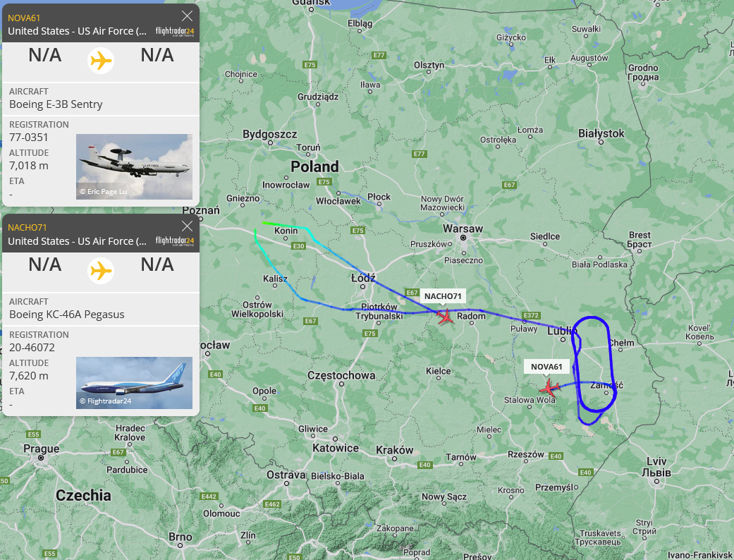Close the NACHO71 flight info panel
The width and height of the screenshot is (734, 560).
pyautogui.click(x=187, y=226)
